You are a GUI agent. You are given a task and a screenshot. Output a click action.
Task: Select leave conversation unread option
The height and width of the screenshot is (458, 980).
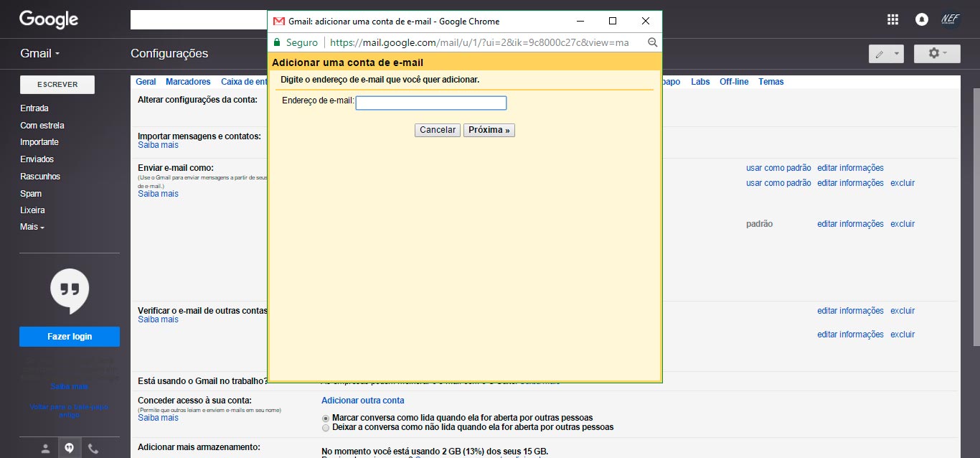tap(326, 427)
